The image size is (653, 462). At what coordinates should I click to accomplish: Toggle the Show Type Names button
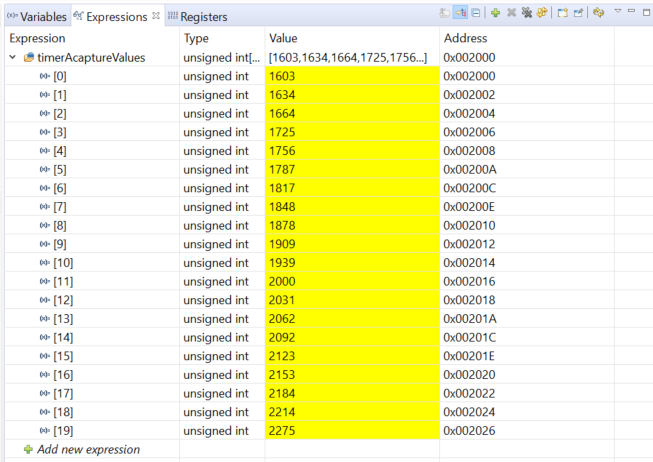point(445,13)
